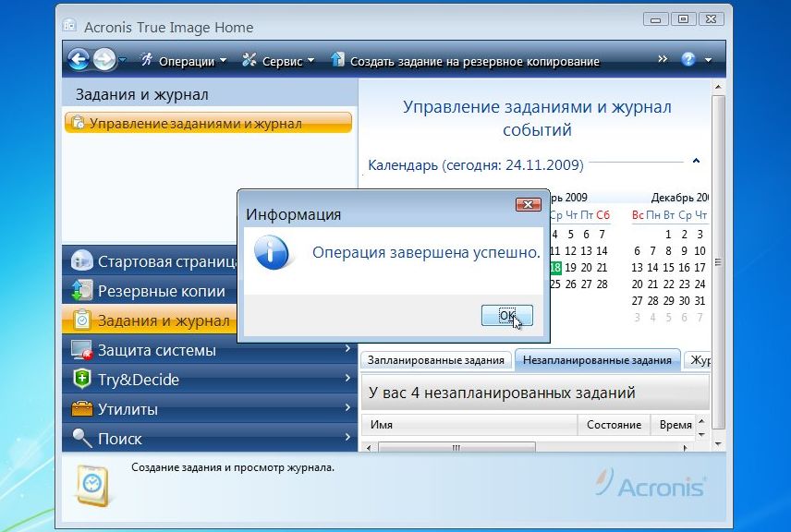Click the Try&Decide shield icon

coord(81,379)
